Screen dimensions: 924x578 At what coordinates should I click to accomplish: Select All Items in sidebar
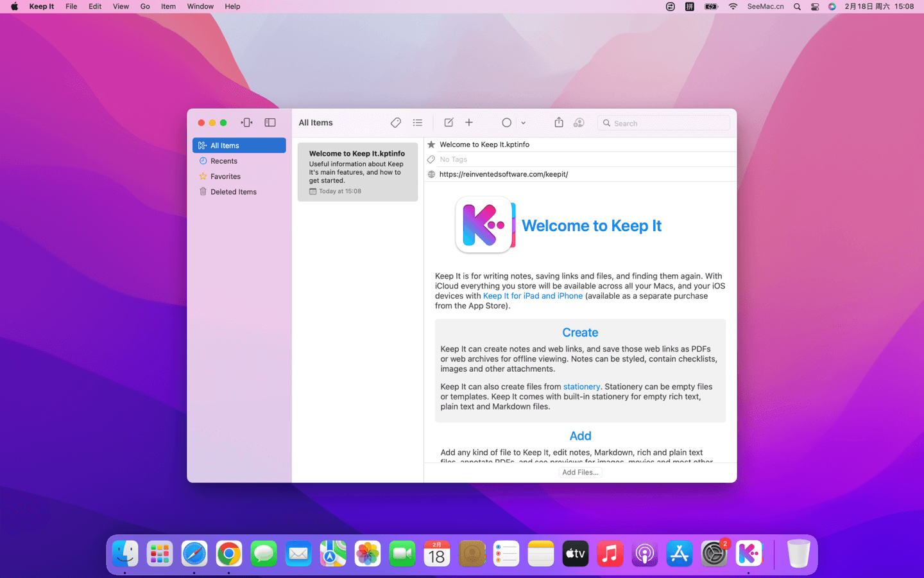tap(239, 145)
